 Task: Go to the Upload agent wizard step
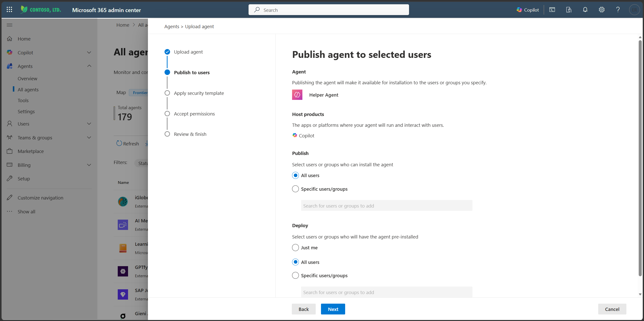pos(188,52)
